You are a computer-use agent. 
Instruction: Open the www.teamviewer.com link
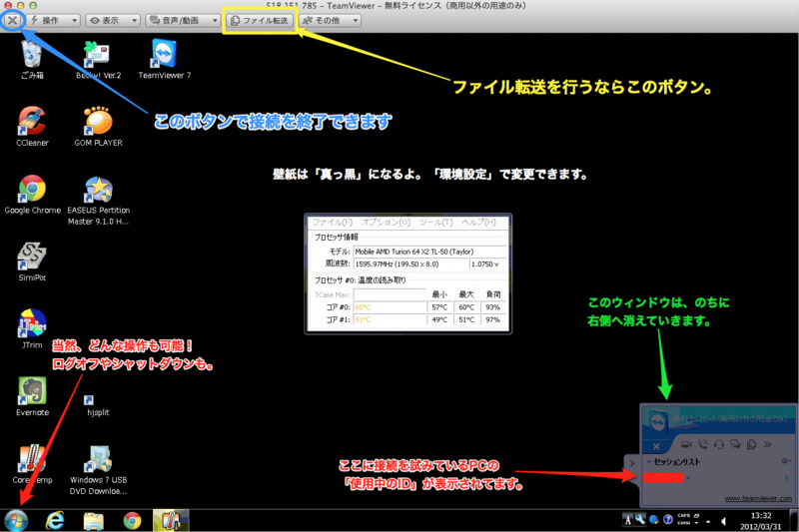758,498
